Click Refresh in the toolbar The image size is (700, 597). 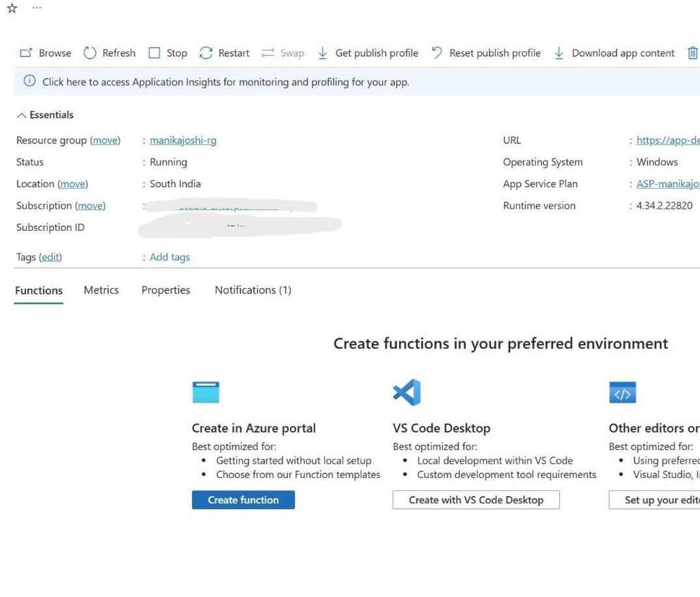pos(119,53)
